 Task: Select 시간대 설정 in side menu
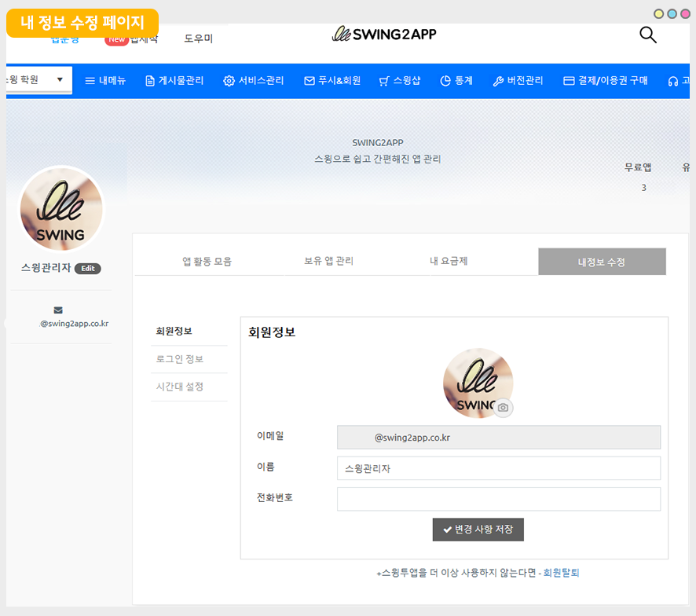click(180, 387)
